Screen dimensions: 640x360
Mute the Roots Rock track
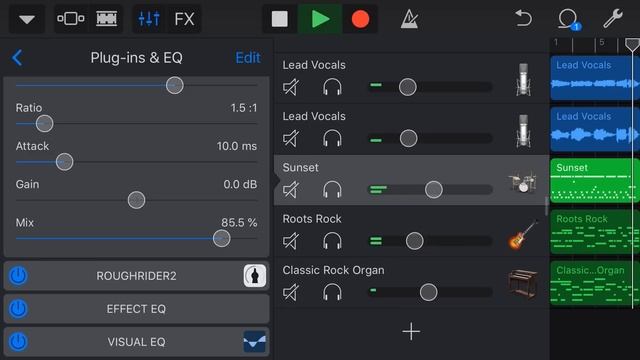click(x=291, y=241)
